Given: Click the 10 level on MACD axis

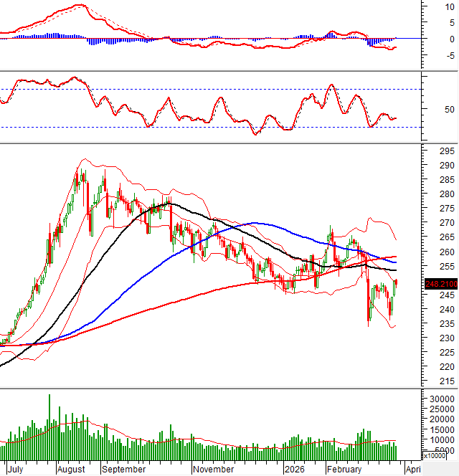Looking at the screenshot, I should coord(430,6).
